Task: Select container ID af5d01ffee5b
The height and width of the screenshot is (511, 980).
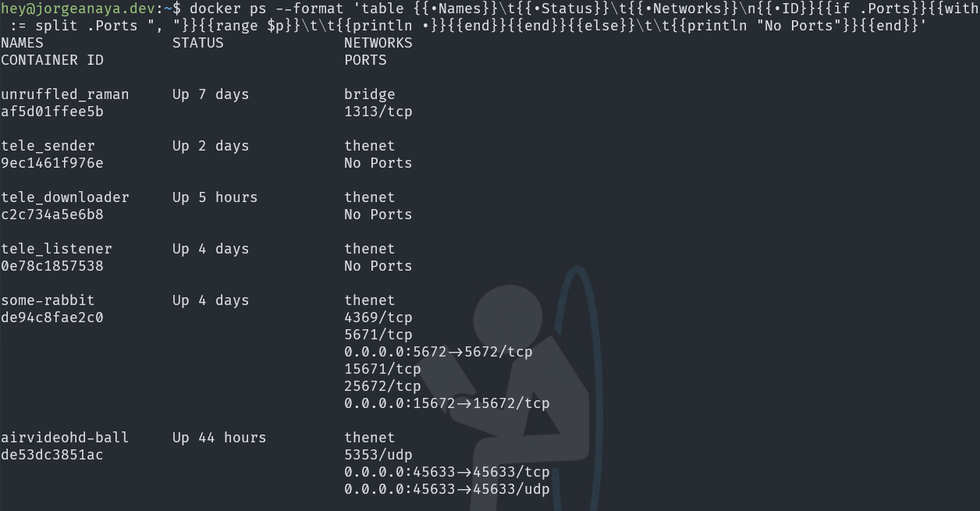Action: (52, 112)
